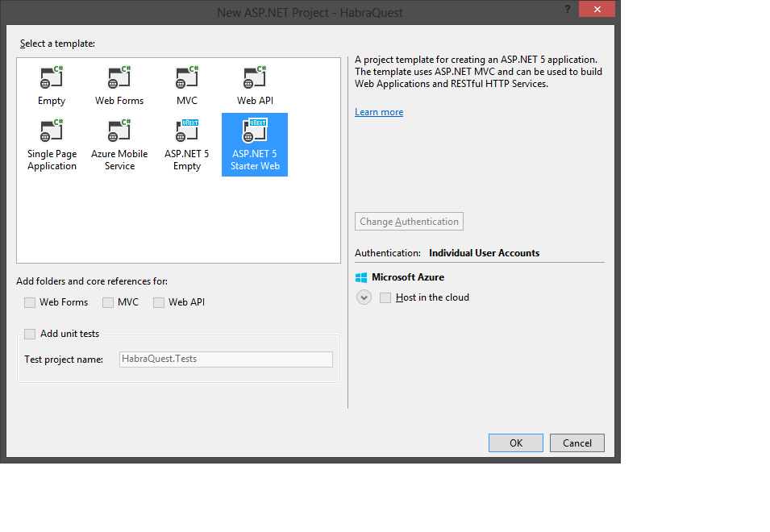This screenshot has height=532, width=770.
Task: Click the template description paragraph
Action: [x=478, y=72]
